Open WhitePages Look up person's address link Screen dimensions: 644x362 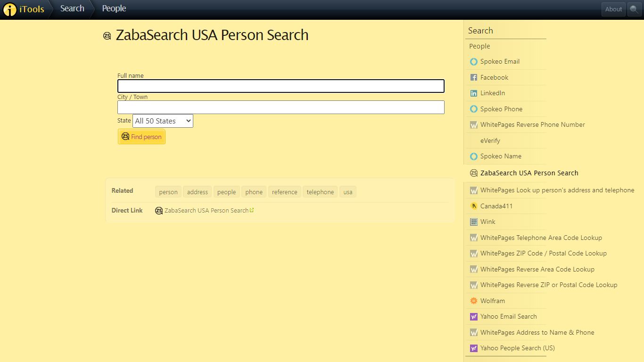click(x=557, y=190)
